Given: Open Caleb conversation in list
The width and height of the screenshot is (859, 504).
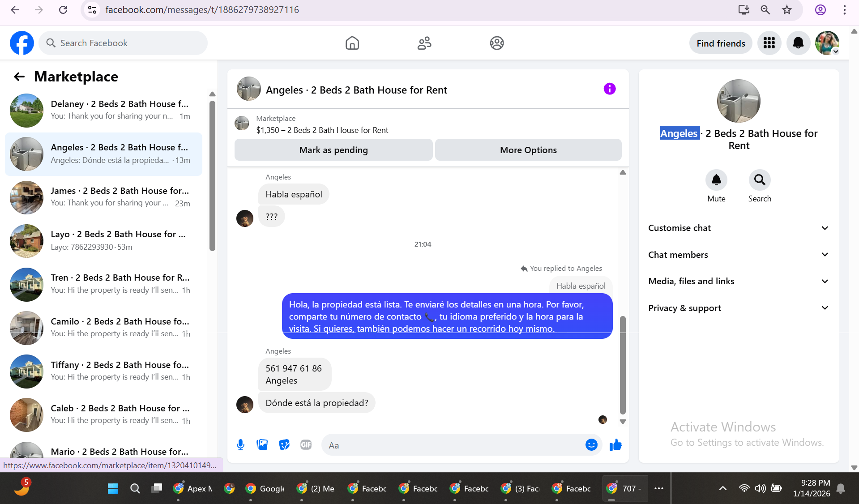Looking at the screenshot, I should pos(103,414).
